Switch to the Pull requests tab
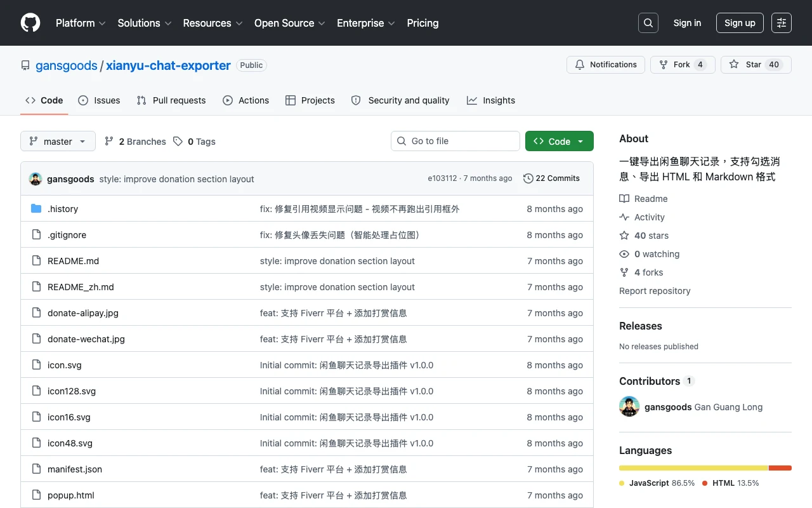 pos(171,100)
